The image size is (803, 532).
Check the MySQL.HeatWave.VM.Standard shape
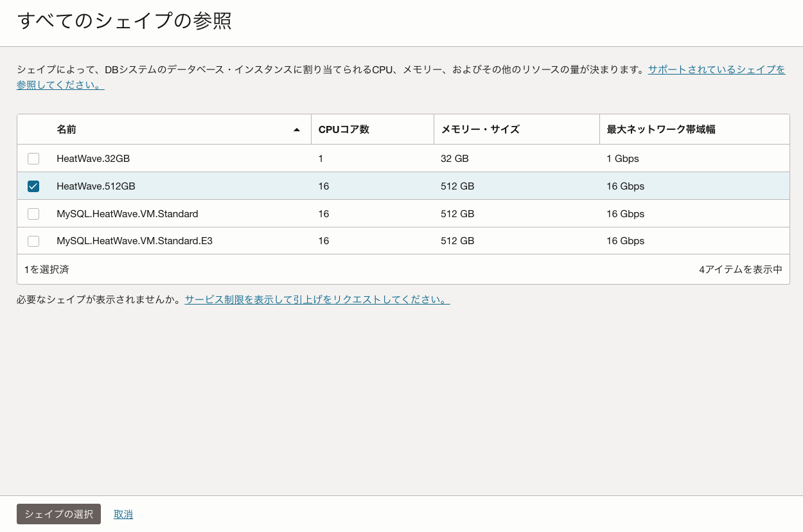[x=33, y=213]
